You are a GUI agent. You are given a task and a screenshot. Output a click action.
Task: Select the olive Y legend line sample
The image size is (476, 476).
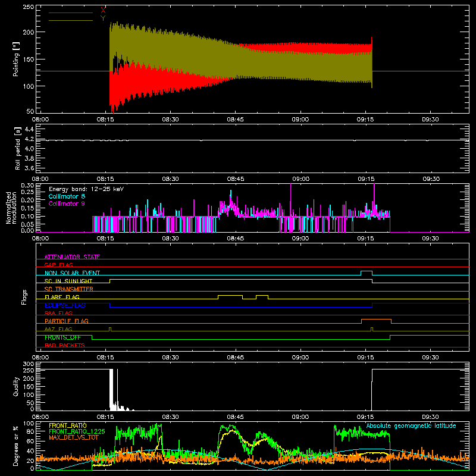71,21
